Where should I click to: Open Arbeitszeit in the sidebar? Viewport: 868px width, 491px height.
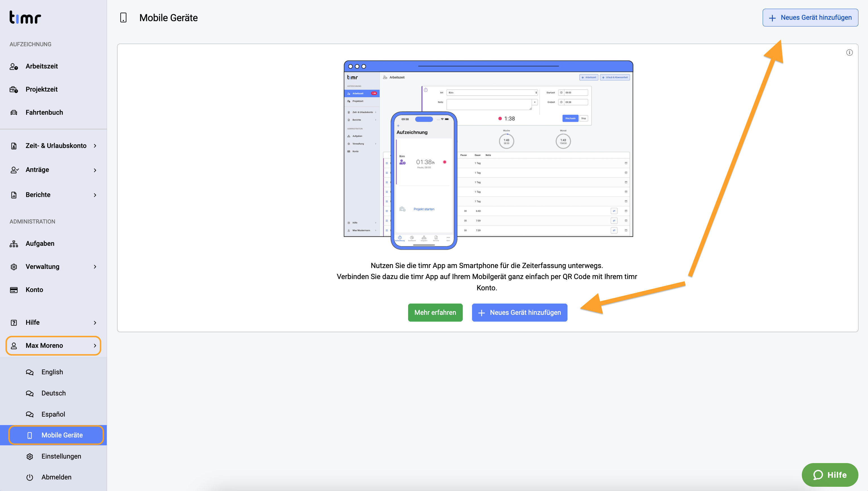tap(53, 67)
